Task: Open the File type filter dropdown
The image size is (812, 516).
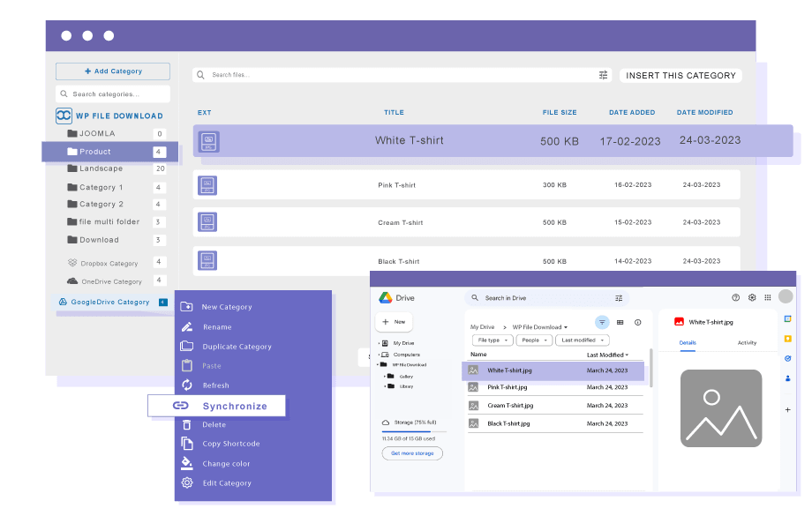Action: click(x=492, y=340)
